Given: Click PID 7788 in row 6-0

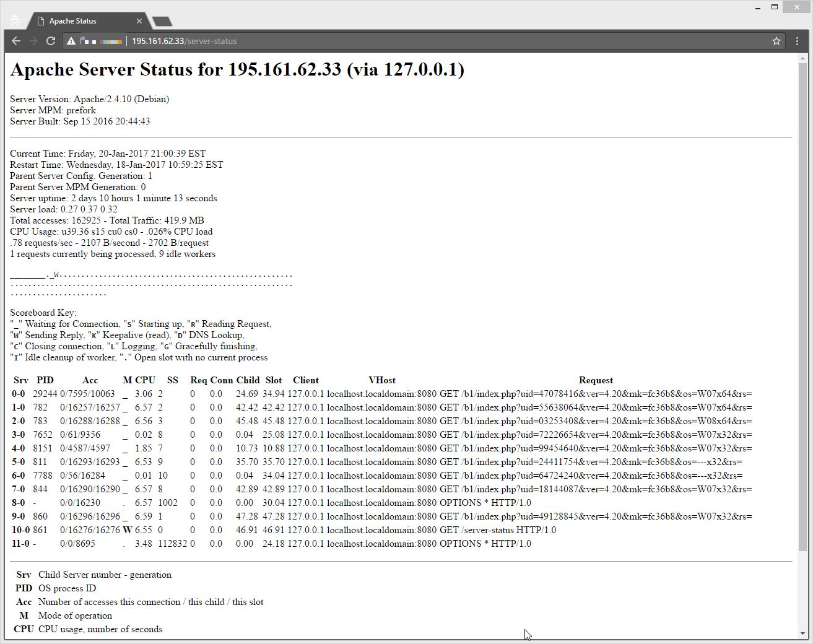Looking at the screenshot, I should tap(43, 476).
